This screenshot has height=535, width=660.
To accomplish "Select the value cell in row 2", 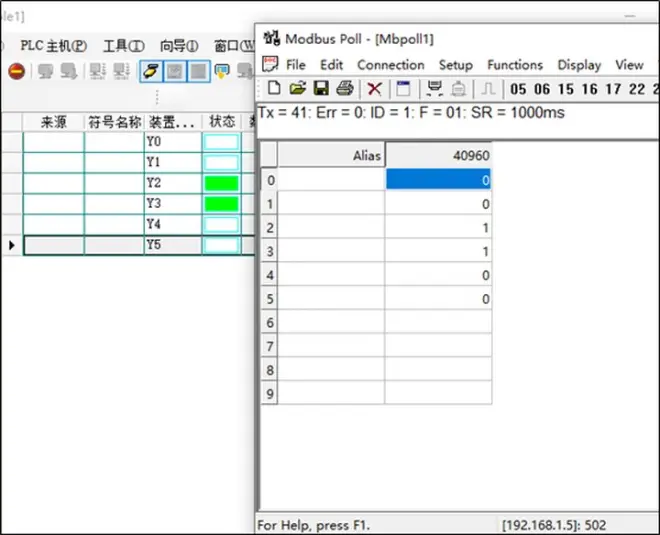I will [438, 228].
